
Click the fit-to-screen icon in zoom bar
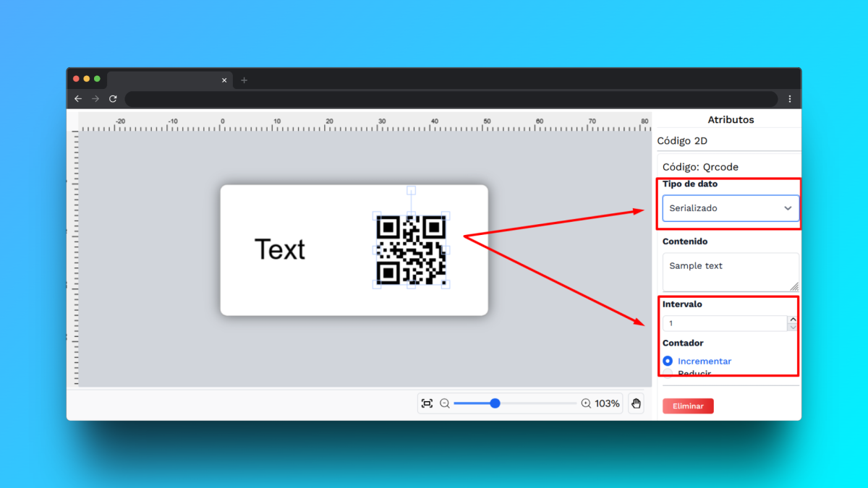pyautogui.click(x=427, y=403)
